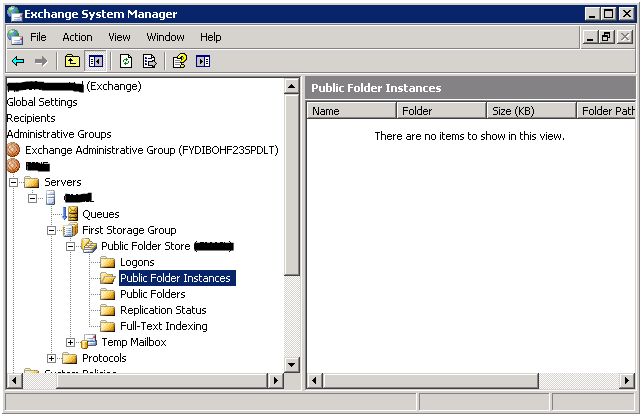Screen dimensions: 642x416
Task: Minimize the inner console window
Action: point(590,37)
